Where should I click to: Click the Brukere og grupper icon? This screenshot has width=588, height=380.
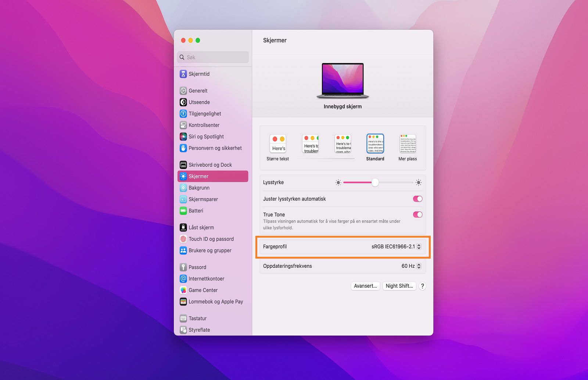(x=183, y=251)
